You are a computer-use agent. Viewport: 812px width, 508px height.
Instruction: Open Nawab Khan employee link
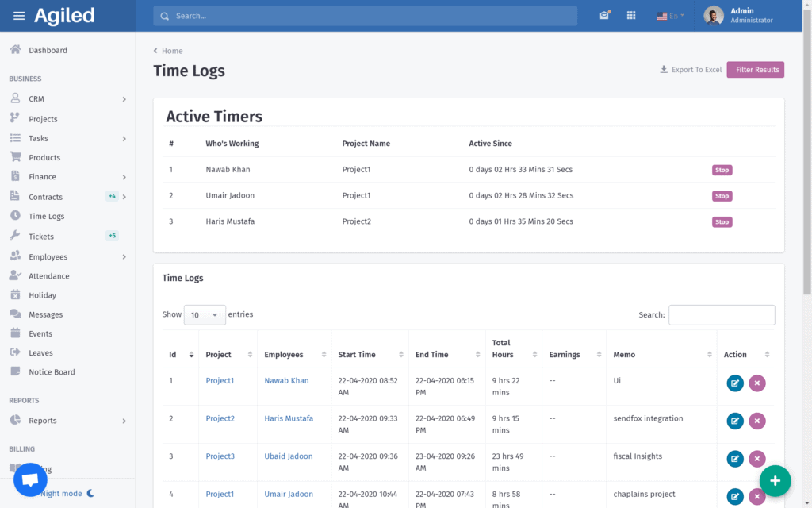286,380
